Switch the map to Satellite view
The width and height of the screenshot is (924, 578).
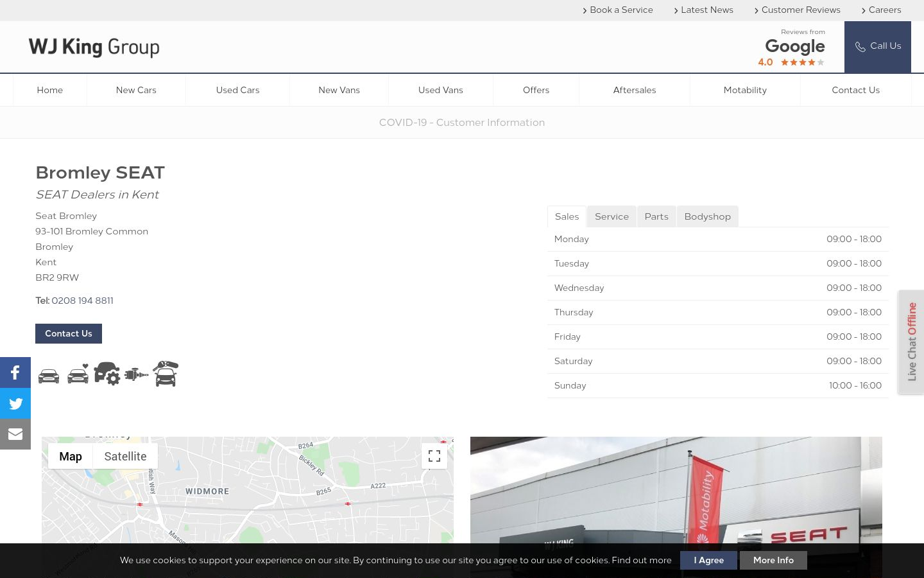(x=125, y=456)
